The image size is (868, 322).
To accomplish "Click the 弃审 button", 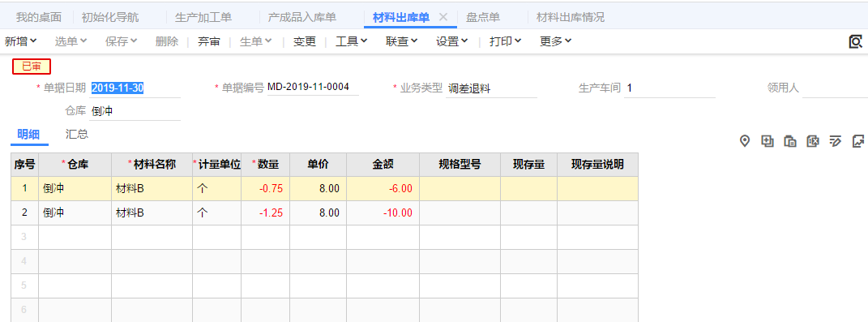I will 209,41.
